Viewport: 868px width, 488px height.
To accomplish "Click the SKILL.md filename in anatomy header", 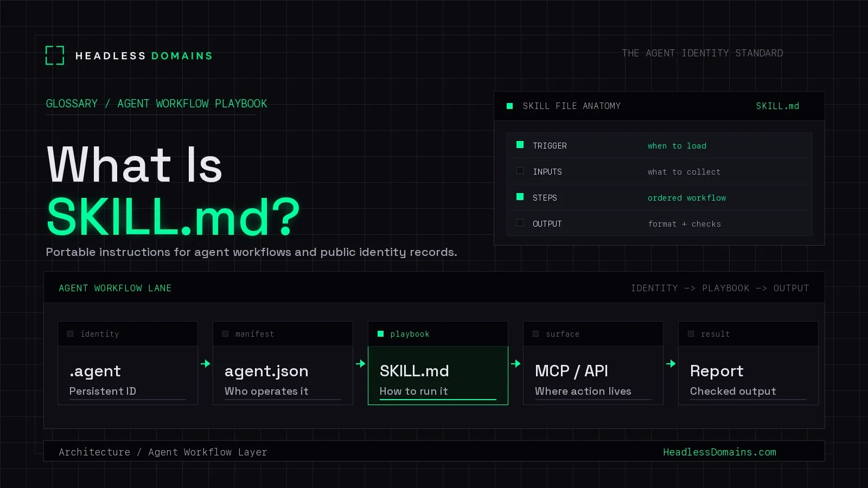I will pos(777,106).
